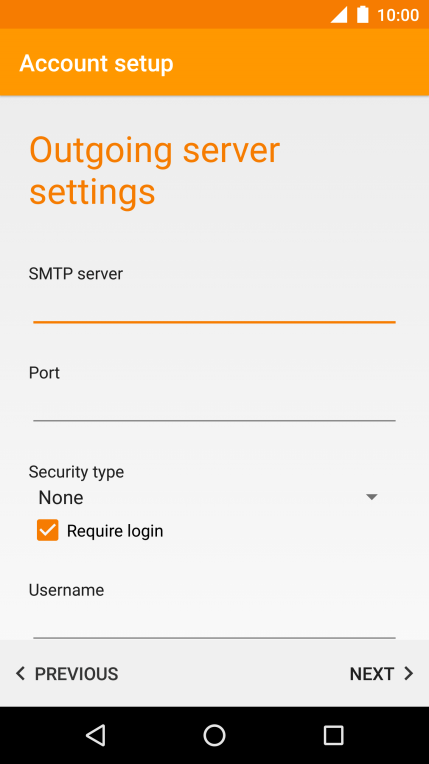Focus the SMTP server input field
This screenshot has height=764, width=429.
[214, 306]
